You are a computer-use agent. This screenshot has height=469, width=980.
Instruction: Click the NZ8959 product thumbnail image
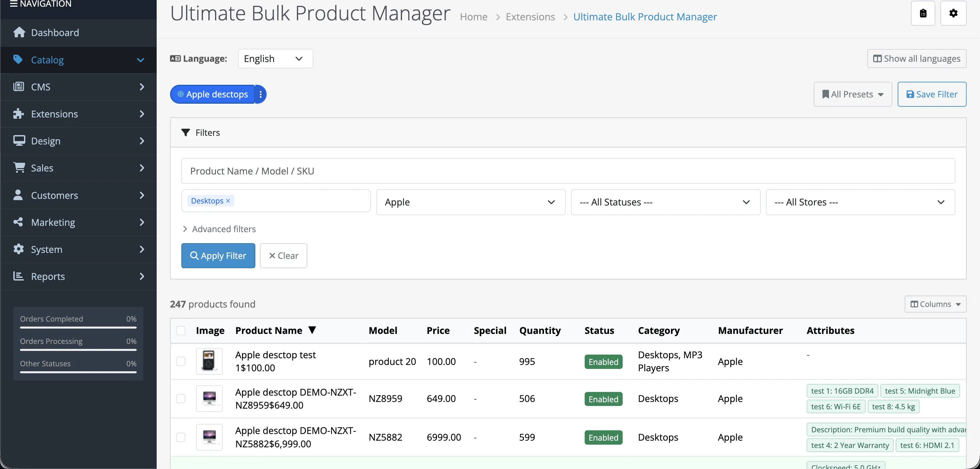point(209,399)
